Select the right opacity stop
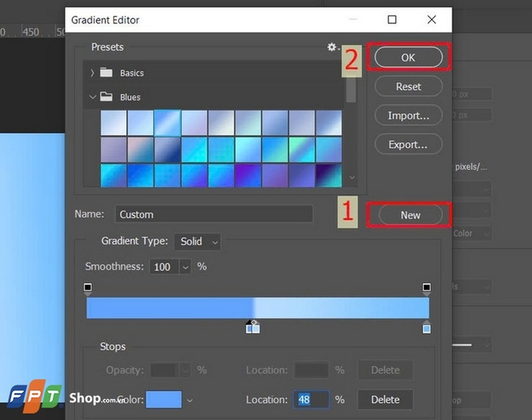The image size is (532, 420). point(426,288)
